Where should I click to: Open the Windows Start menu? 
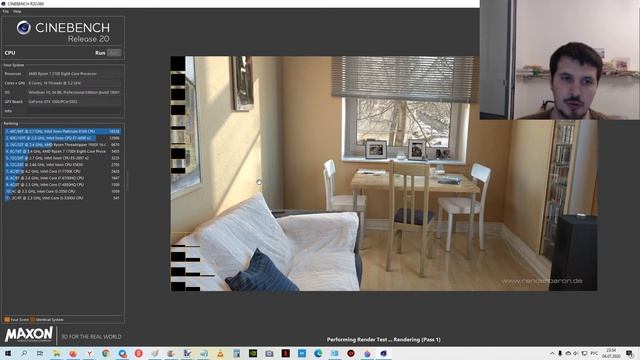click(8, 353)
